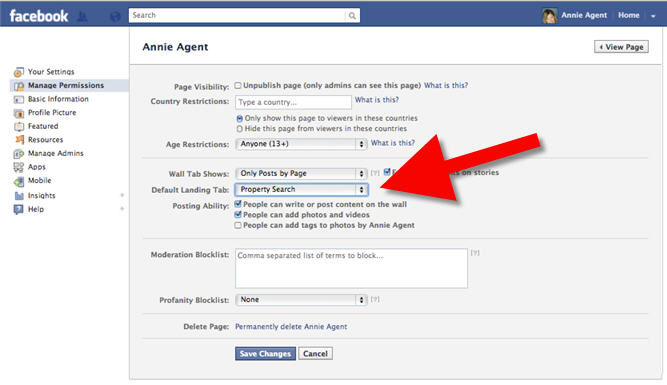Click Profile Picture sidebar icon
The image size is (667, 385).
click(19, 113)
